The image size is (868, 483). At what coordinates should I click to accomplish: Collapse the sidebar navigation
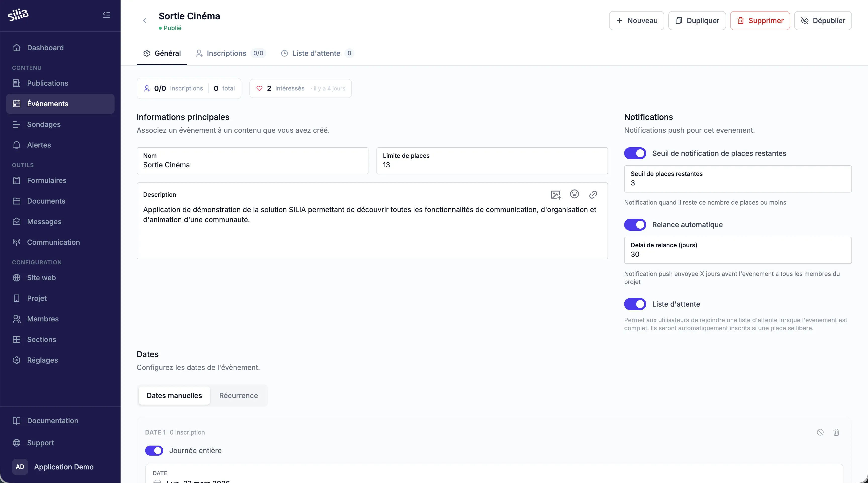(106, 15)
